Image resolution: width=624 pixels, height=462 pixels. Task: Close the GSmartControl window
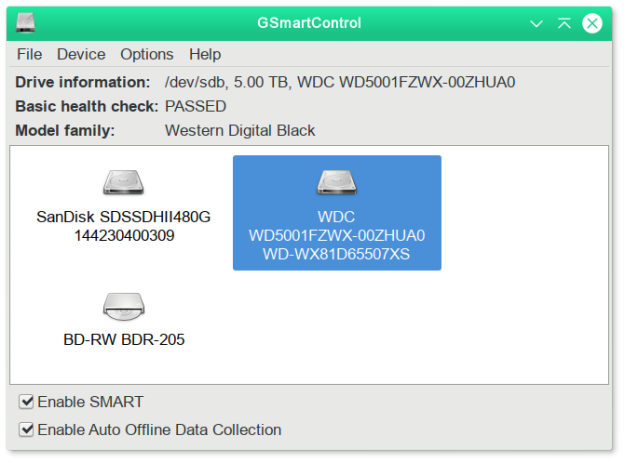tap(593, 22)
